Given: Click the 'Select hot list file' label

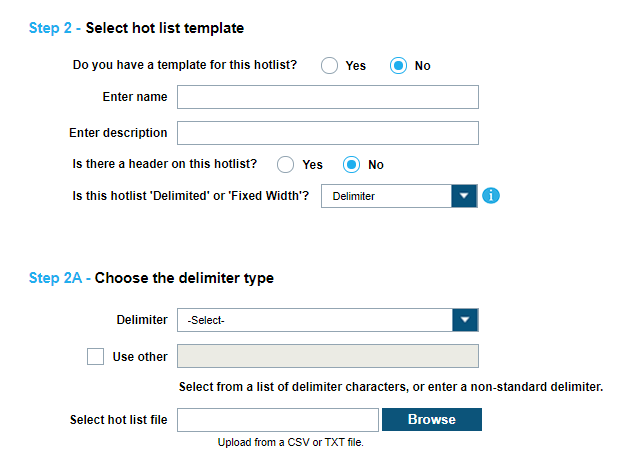Looking at the screenshot, I should 118,420.
